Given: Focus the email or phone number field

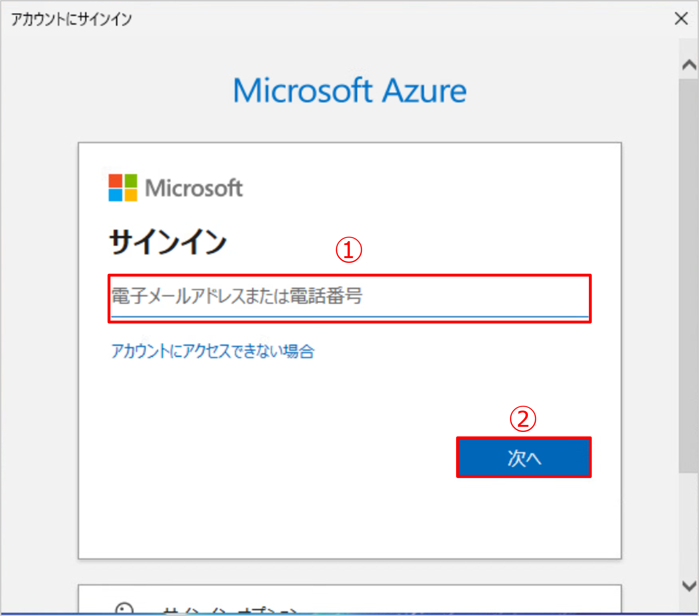Looking at the screenshot, I should 349,297.
